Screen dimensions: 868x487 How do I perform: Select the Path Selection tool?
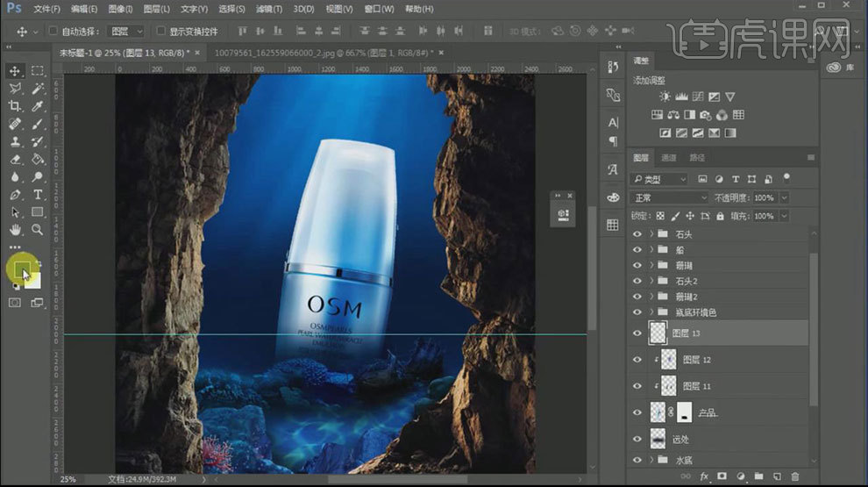click(15, 212)
